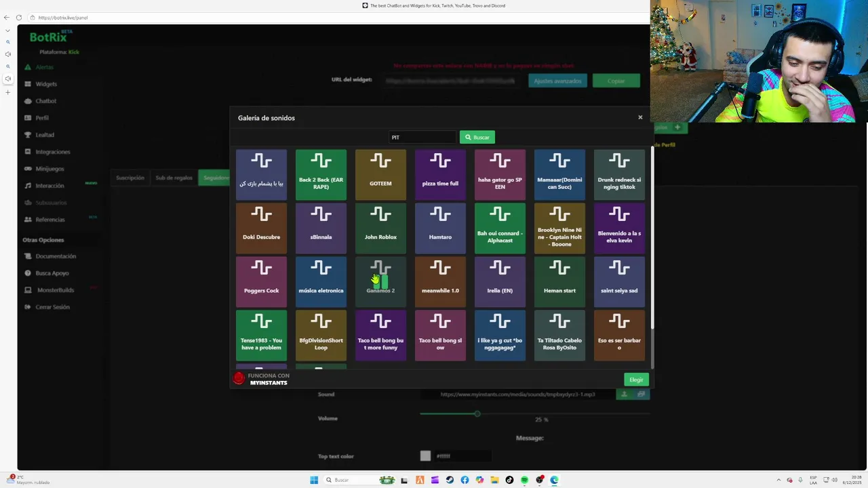Select the 'haha gator go SPEEN' sound
The width and height of the screenshot is (868, 488).
[500, 174]
